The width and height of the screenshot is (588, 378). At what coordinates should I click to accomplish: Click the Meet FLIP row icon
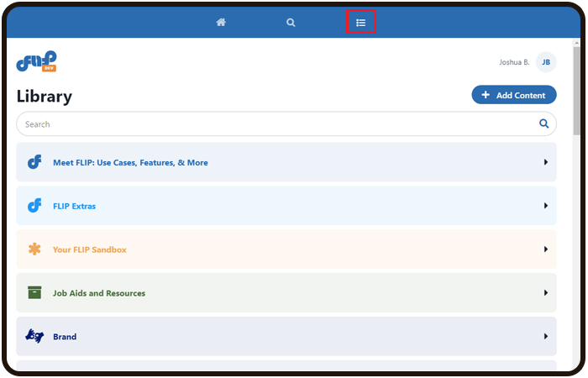tap(34, 162)
